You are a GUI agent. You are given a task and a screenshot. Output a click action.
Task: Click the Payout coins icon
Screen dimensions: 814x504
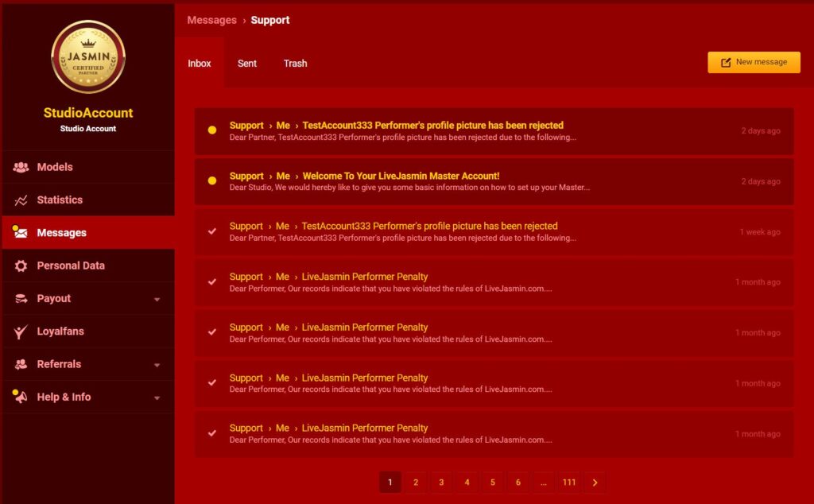point(21,298)
